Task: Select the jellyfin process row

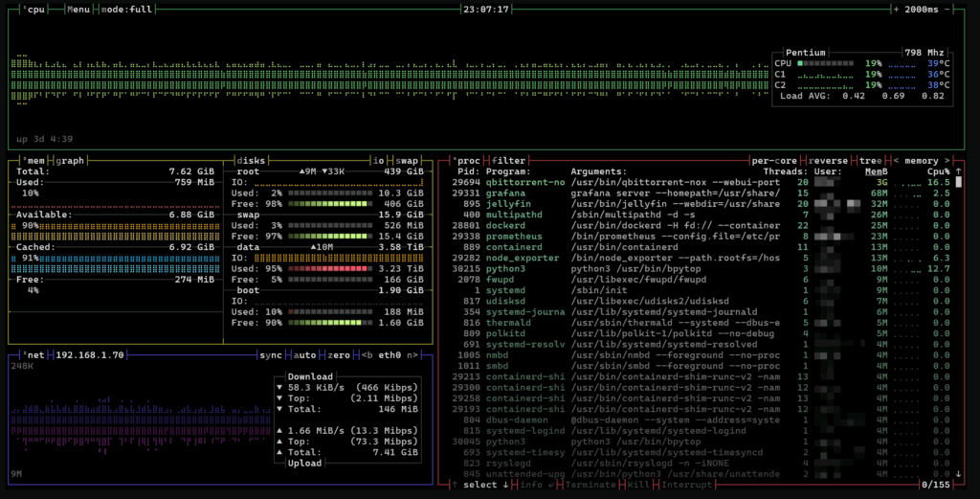Action: click(702, 204)
